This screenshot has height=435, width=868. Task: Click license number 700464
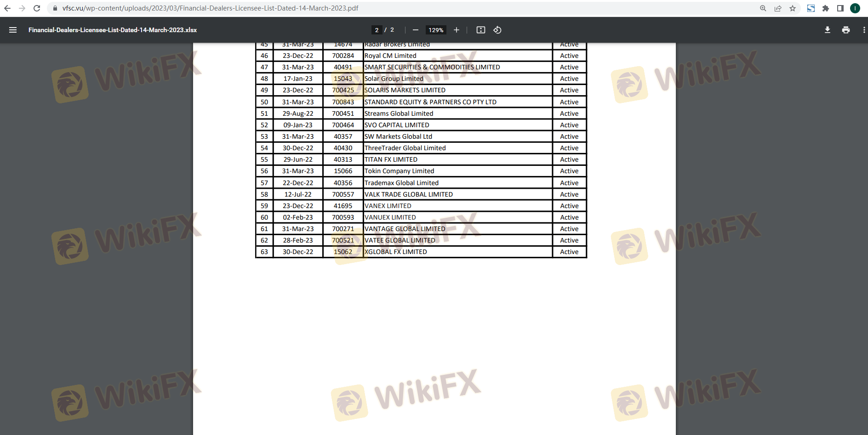(x=343, y=125)
